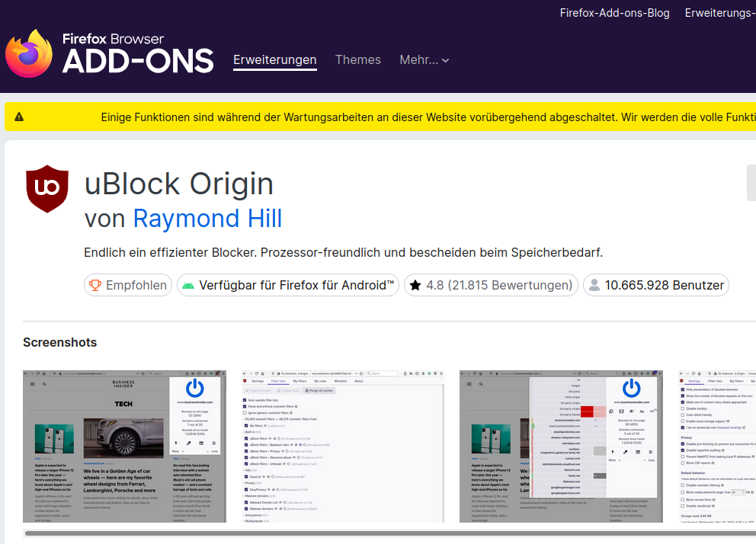This screenshot has width=756, height=544.
Task: Switch to the Themes tab
Action: [357, 59]
